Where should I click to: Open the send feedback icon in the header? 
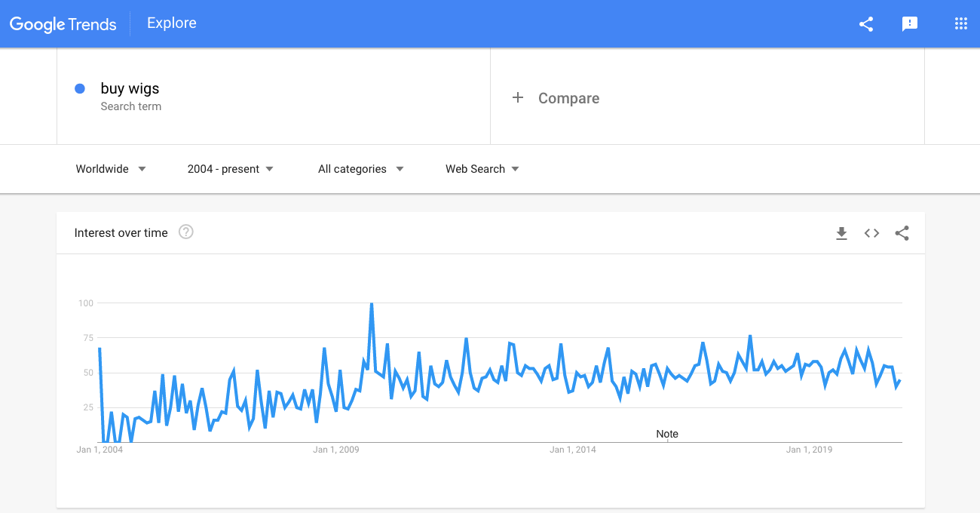click(910, 23)
